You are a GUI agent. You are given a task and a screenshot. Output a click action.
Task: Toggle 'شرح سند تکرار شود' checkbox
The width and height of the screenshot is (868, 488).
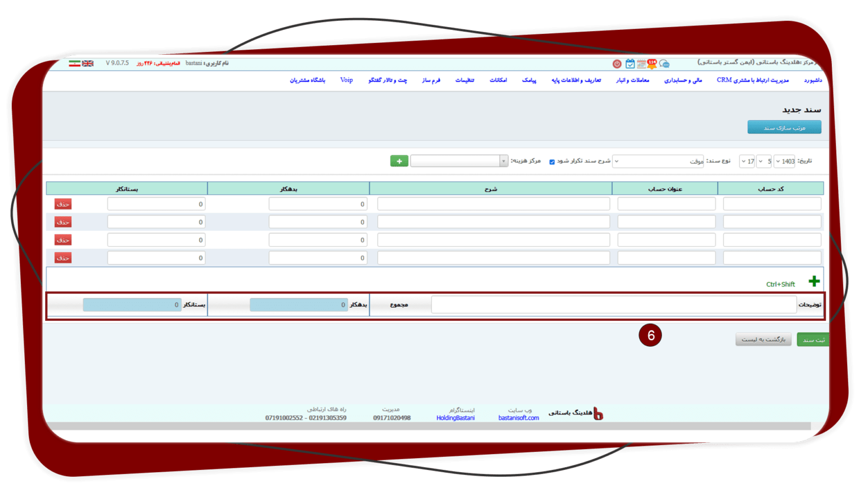552,162
